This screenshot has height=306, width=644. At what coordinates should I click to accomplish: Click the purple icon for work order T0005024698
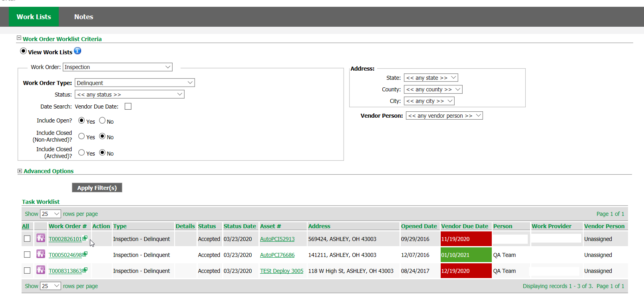coord(41,254)
